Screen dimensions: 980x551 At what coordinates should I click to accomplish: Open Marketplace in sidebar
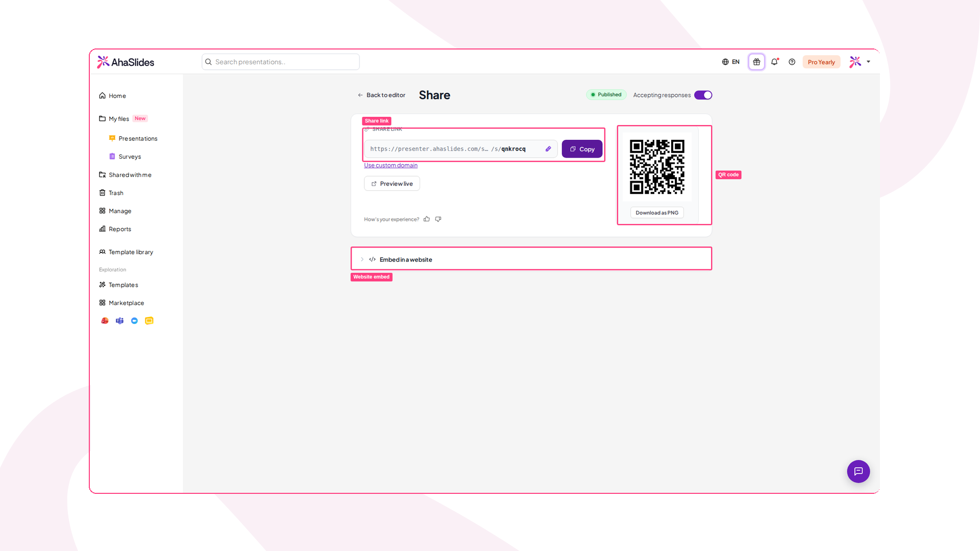pyautogui.click(x=121, y=303)
